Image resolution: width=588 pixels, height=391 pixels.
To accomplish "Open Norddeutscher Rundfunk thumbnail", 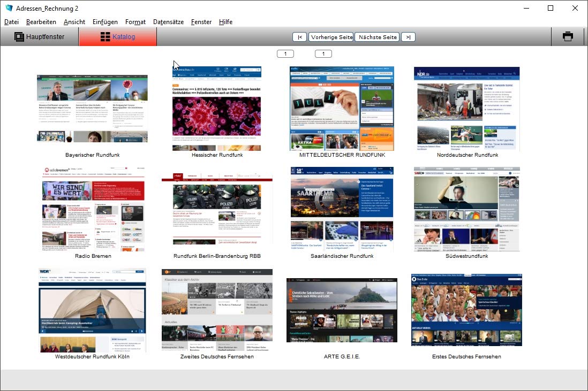I will pos(467,109).
